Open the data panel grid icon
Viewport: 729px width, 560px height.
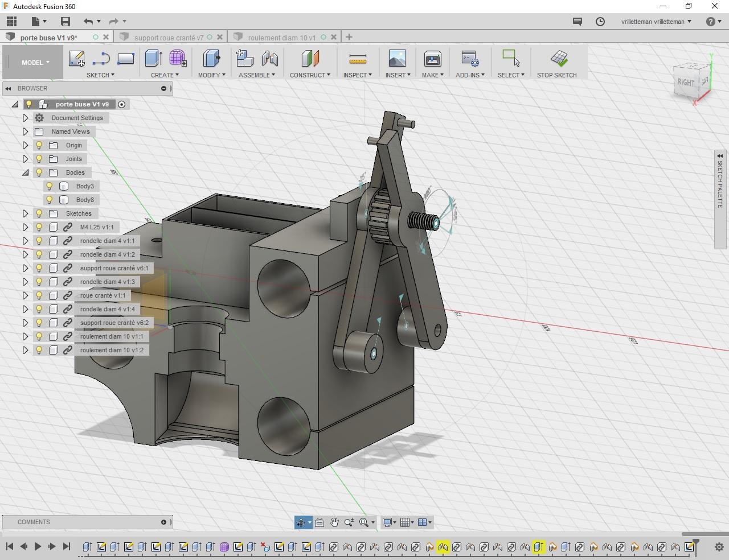tap(11, 22)
